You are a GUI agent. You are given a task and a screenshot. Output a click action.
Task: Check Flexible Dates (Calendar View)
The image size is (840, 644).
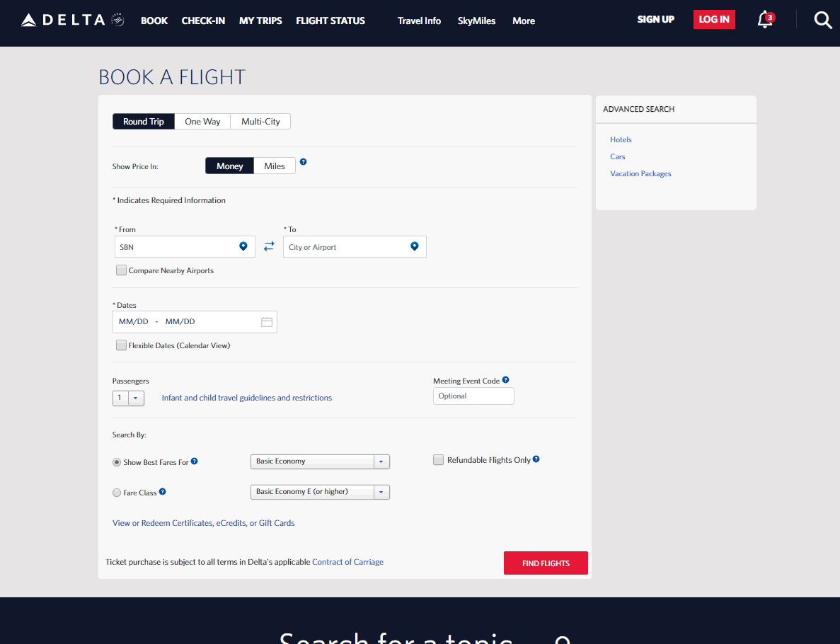(122, 345)
